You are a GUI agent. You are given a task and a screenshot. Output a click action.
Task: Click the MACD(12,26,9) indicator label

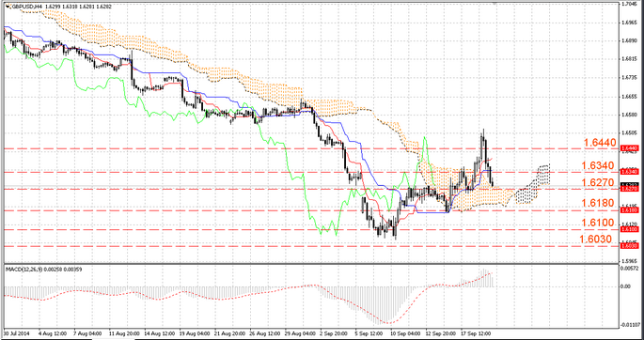click(x=24, y=269)
